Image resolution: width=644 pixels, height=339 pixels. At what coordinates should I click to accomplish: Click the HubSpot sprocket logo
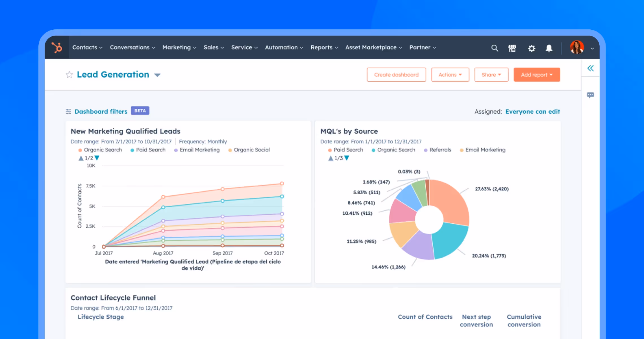pos(56,47)
